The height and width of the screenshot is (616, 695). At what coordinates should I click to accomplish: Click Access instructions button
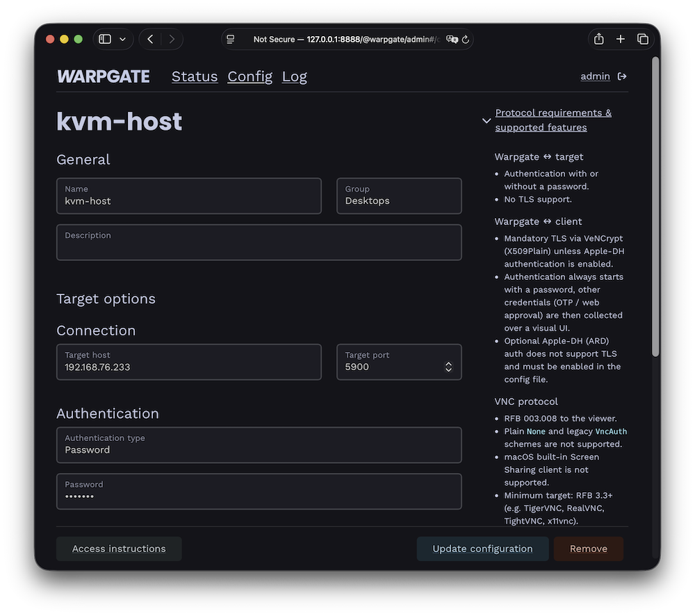click(x=119, y=549)
